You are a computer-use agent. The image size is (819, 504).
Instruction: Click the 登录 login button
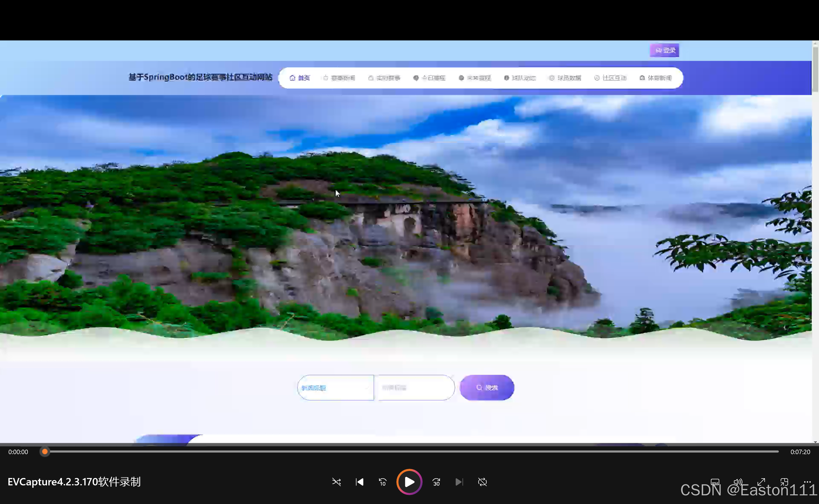click(x=664, y=50)
